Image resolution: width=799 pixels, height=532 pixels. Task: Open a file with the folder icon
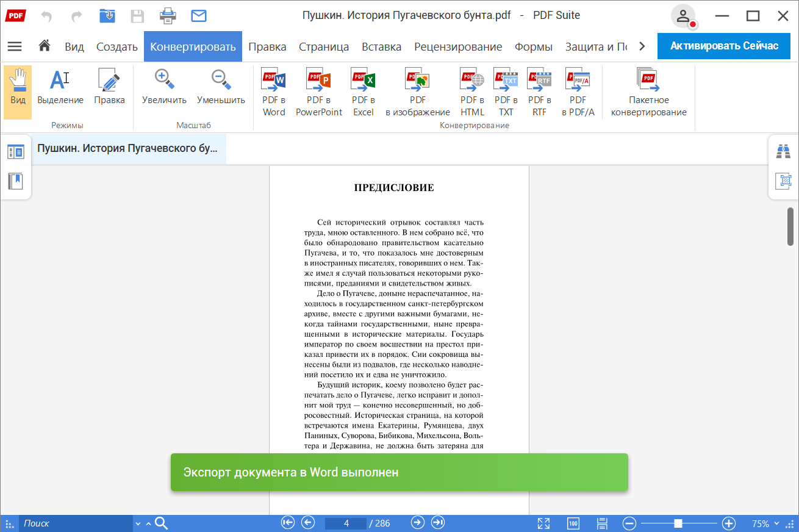click(107, 16)
